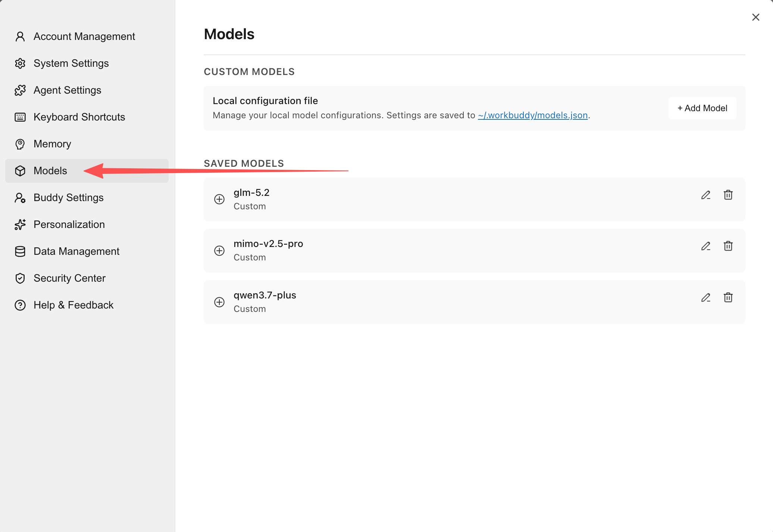773x532 pixels.
Task: Switch to System Settings section
Action: 87,63
